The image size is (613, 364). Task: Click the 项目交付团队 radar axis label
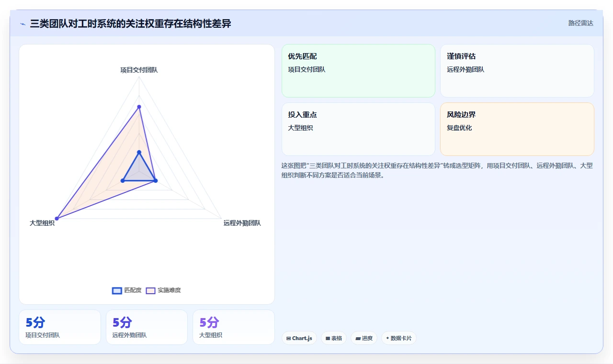tap(139, 70)
